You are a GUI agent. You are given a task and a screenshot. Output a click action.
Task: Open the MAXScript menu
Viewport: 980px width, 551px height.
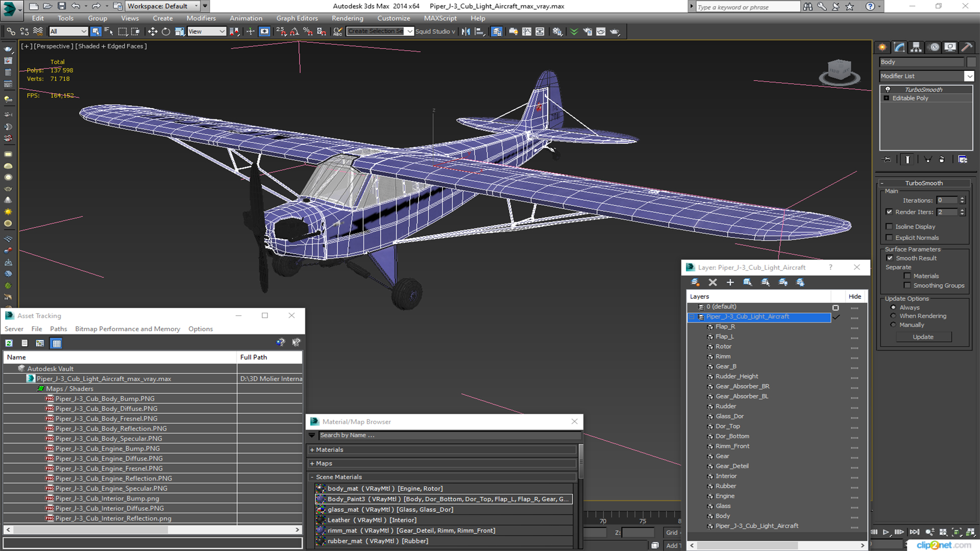(x=440, y=18)
